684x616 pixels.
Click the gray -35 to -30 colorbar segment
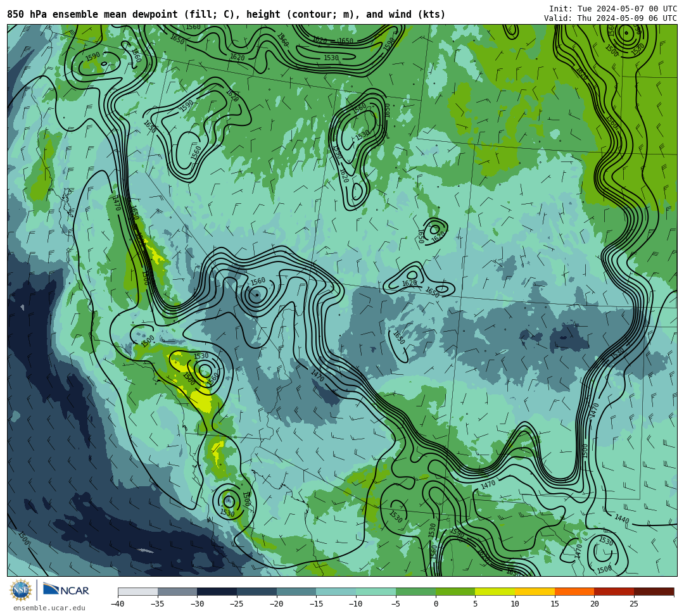177,591
